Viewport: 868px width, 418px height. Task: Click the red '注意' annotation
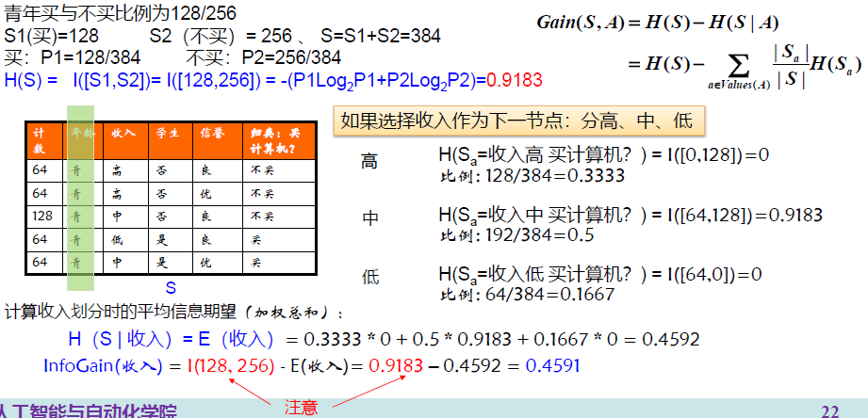tap(302, 408)
